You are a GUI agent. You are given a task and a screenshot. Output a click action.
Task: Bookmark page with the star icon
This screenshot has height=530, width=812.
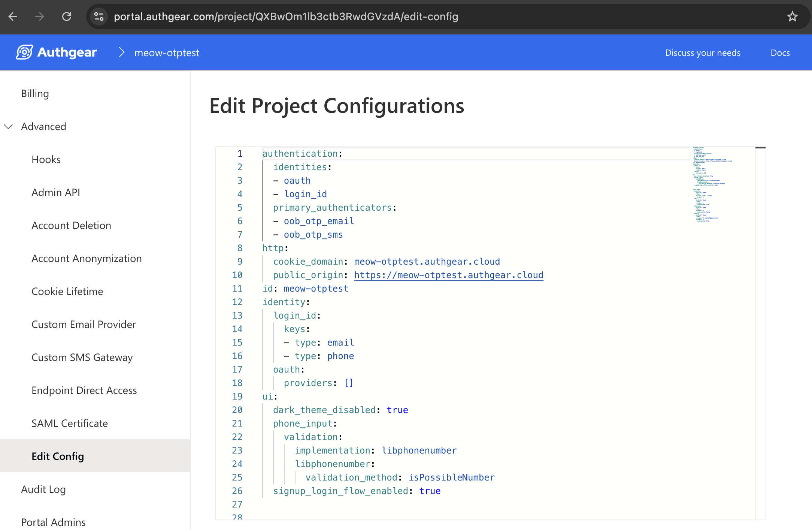click(792, 16)
